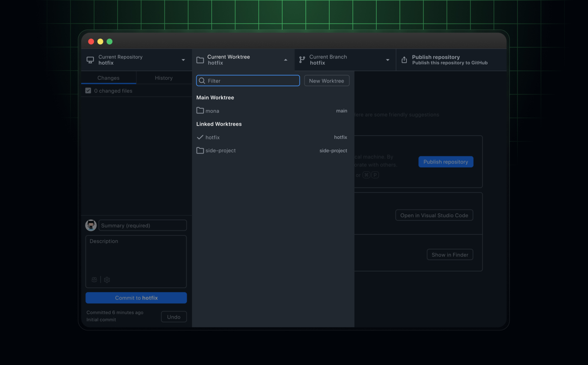Viewport: 588px width, 365px height.
Task: Switch to the History tab
Action: pos(164,78)
